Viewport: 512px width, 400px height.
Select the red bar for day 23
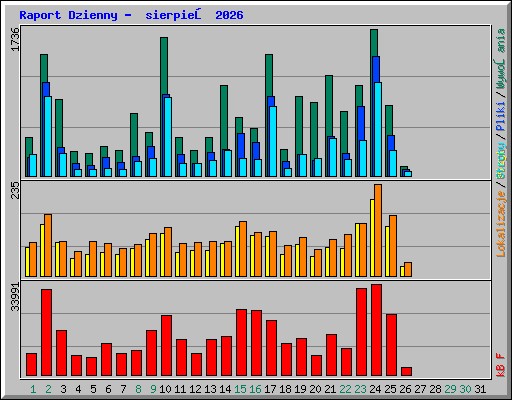[x=361, y=332]
